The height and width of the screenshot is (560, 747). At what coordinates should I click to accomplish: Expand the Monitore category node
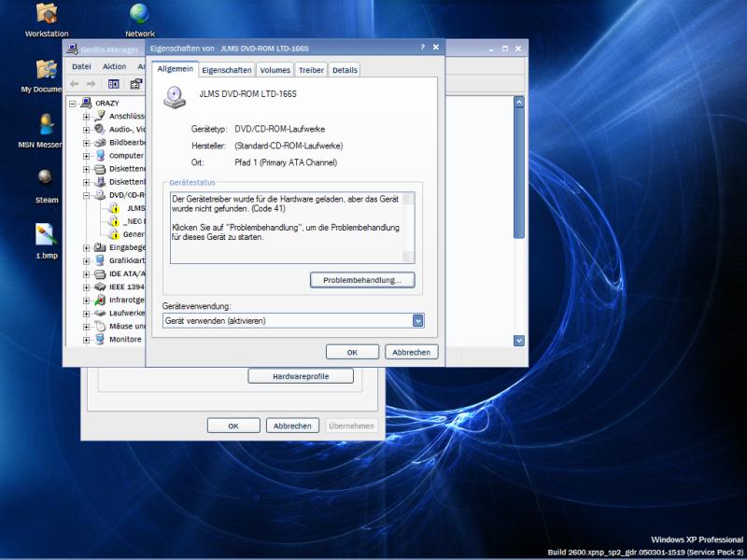tap(86, 340)
